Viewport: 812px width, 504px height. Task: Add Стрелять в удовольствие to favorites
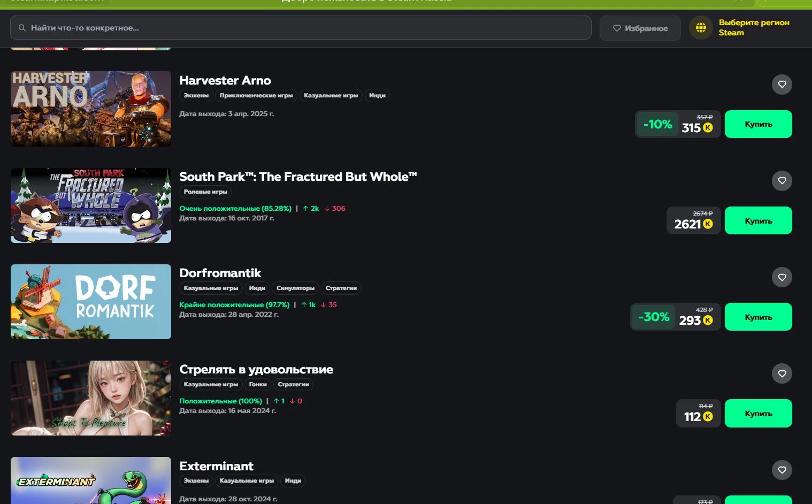[x=782, y=373]
